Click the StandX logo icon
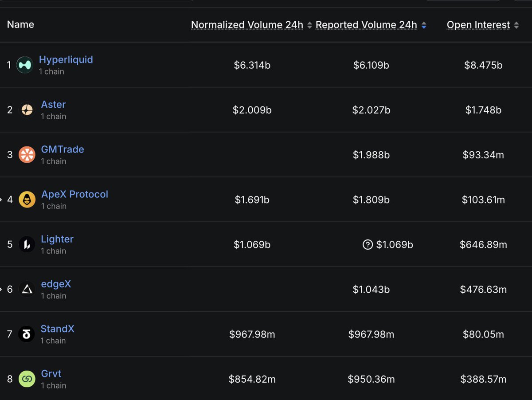This screenshot has height=400, width=532. [x=26, y=334]
